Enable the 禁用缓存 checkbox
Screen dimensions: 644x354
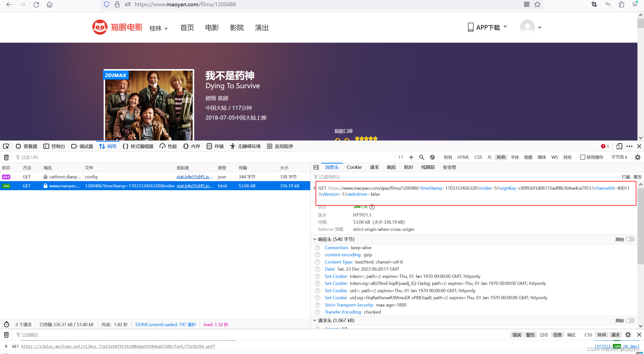[583, 157]
